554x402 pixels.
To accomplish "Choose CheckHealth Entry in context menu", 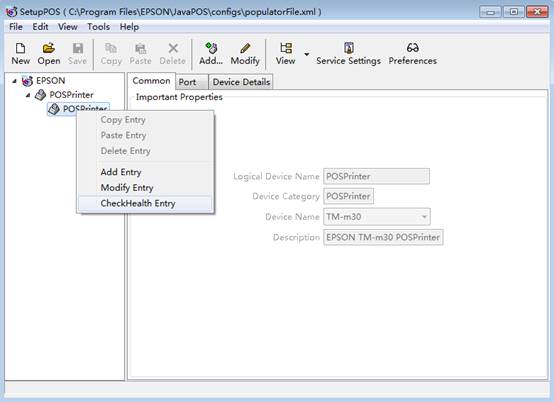I will click(145, 203).
